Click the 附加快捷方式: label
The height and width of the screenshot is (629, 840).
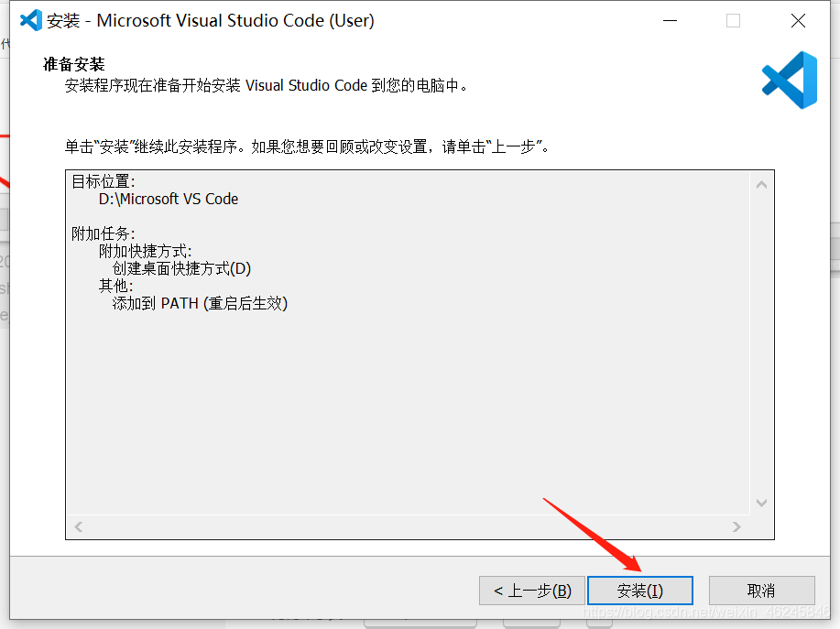(x=145, y=251)
